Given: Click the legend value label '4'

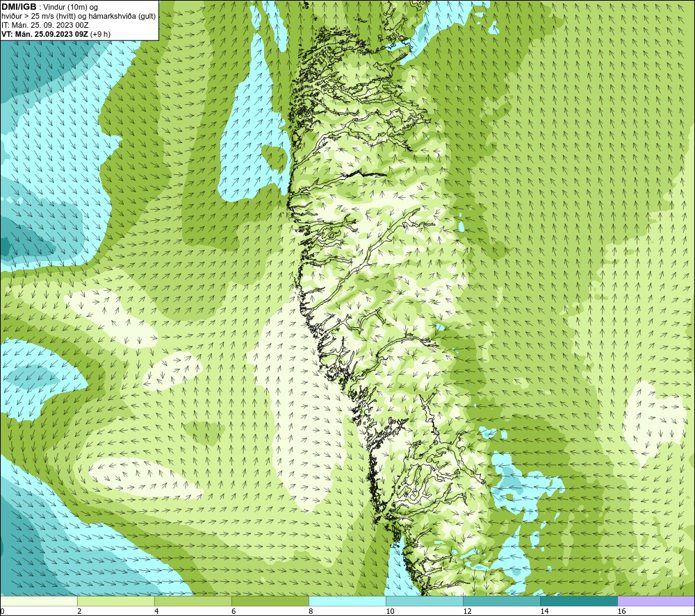Looking at the screenshot, I should pyautogui.click(x=156, y=611).
